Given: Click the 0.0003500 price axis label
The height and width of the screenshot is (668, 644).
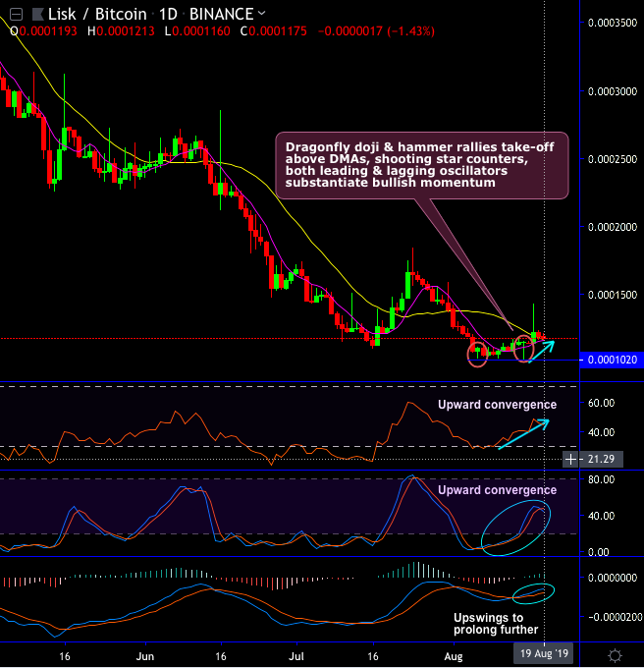Looking at the screenshot, I should (613, 23).
